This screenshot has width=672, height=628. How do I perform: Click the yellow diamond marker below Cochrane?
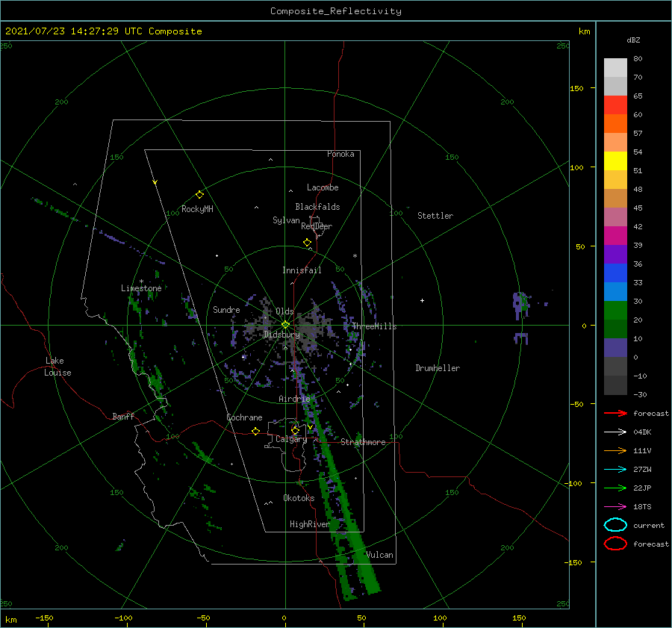click(x=255, y=432)
